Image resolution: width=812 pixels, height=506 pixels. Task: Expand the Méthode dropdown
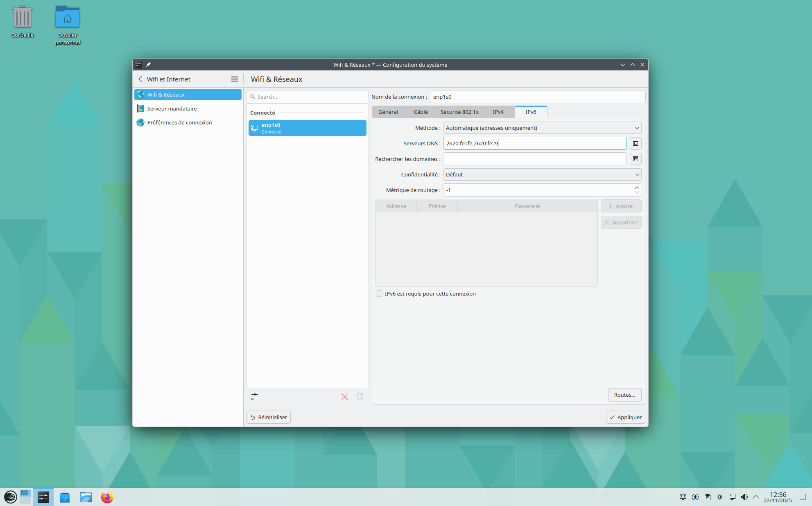(542, 128)
